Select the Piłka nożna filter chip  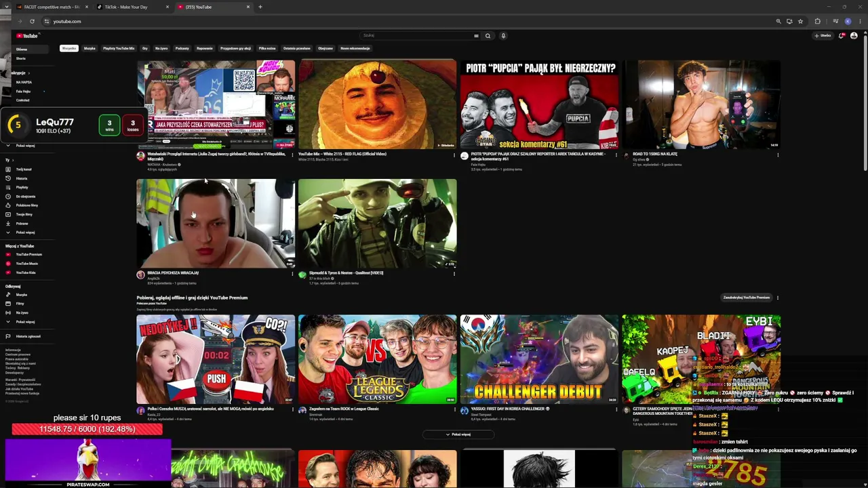click(267, 48)
